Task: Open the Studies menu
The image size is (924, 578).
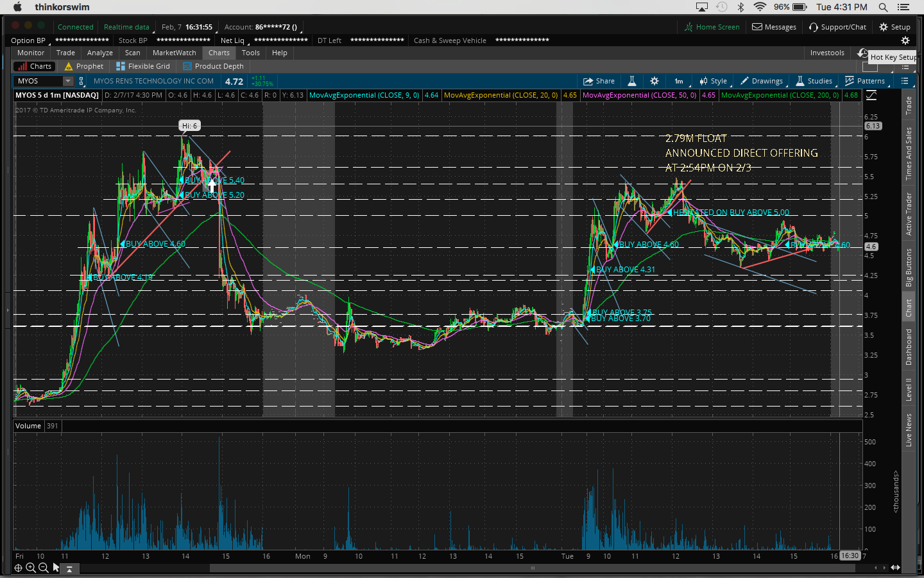Action: 814,81
